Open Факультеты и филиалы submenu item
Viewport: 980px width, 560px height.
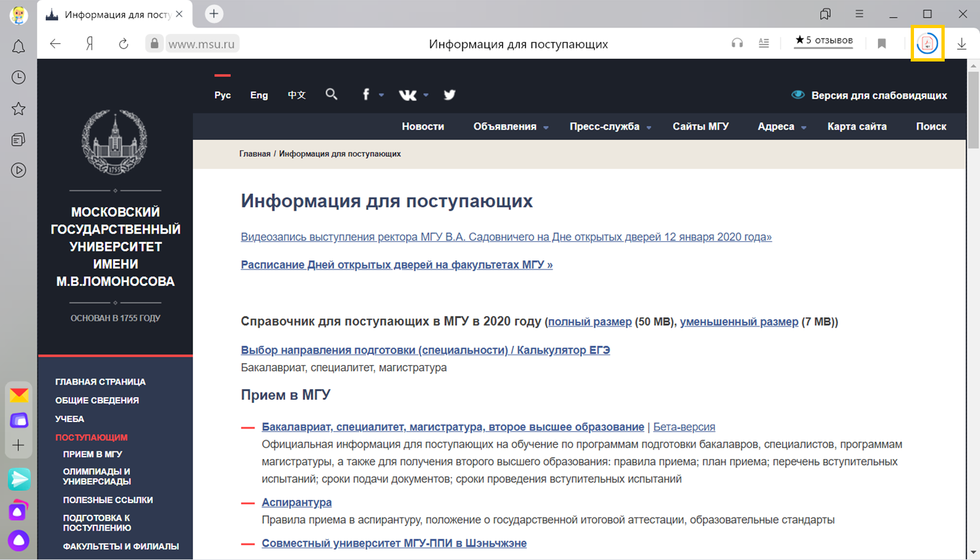click(x=121, y=546)
